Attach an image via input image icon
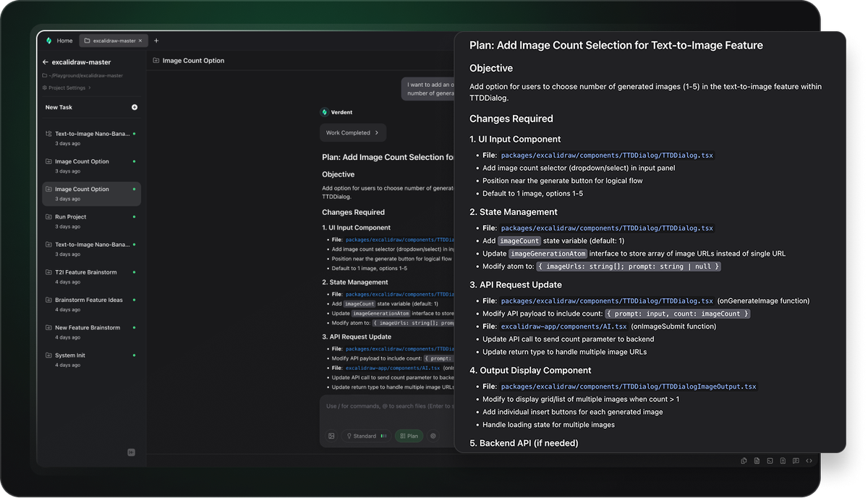Screen dimensions: 868x498 point(331,436)
